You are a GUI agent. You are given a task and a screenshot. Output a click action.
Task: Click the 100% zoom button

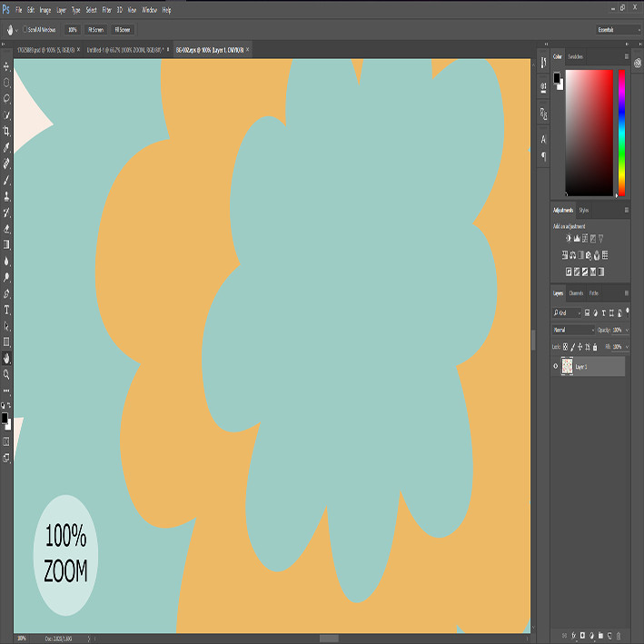[x=73, y=30]
